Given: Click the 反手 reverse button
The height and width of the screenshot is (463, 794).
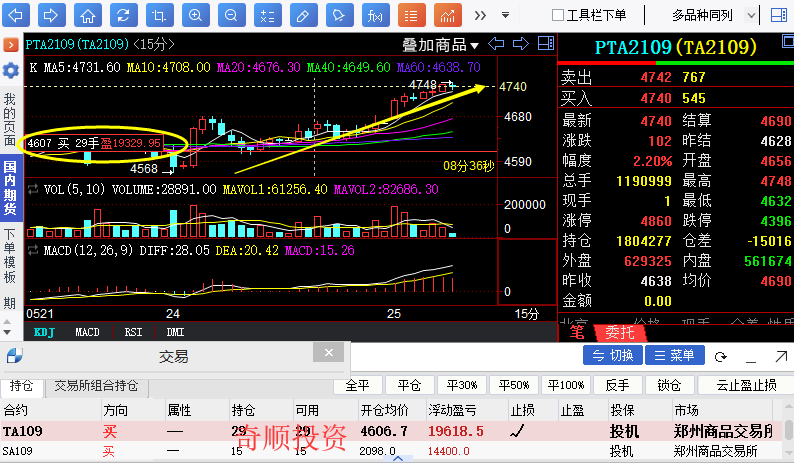Looking at the screenshot, I should point(618,385).
